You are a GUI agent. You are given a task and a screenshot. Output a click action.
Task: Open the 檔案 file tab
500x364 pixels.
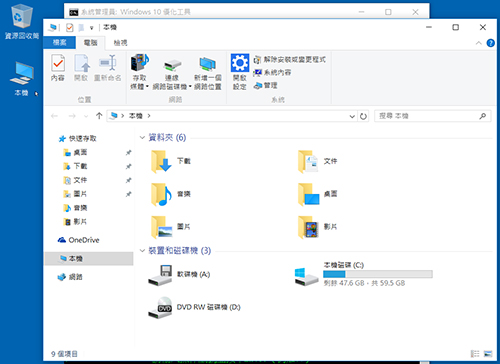point(60,42)
